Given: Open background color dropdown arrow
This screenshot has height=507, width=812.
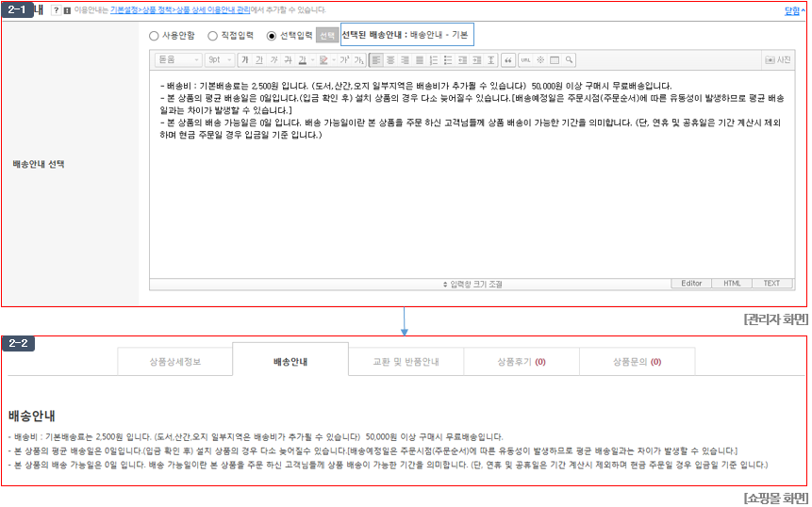Looking at the screenshot, I should coord(334,60).
